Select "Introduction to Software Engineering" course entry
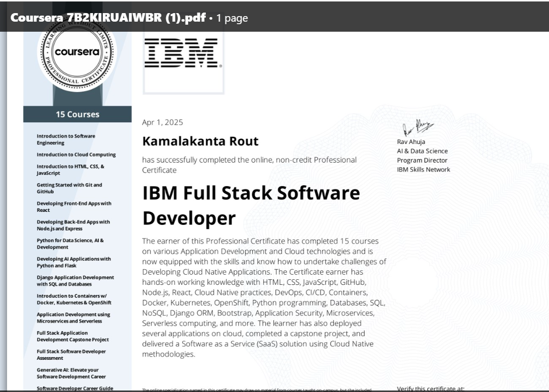The image size is (549, 392). point(65,139)
